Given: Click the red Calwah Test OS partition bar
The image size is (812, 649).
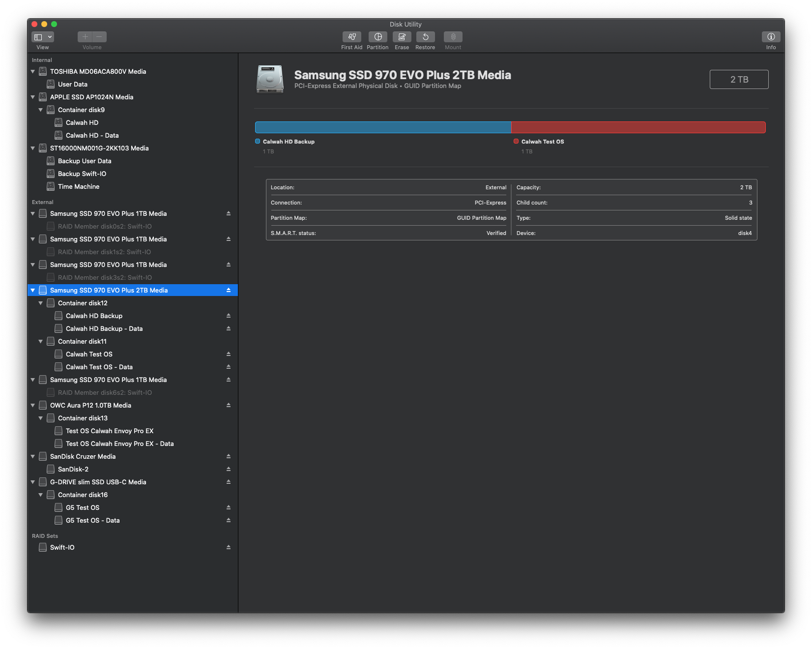Looking at the screenshot, I should [x=638, y=127].
